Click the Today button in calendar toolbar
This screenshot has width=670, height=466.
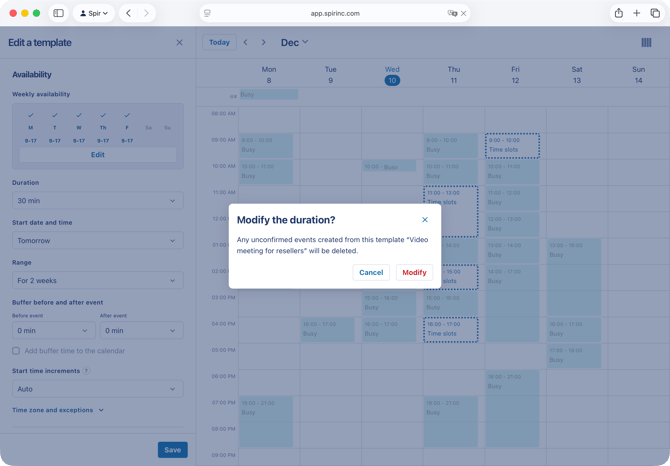pyautogui.click(x=219, y=43)
